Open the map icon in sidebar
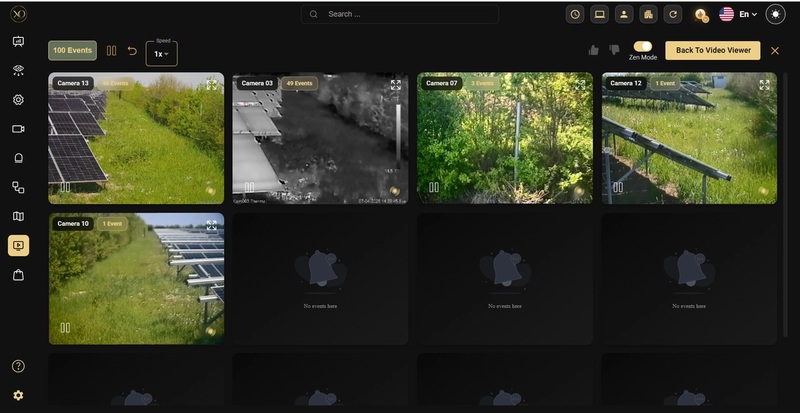The image size is (800, 413). click(x=18, y=216)
